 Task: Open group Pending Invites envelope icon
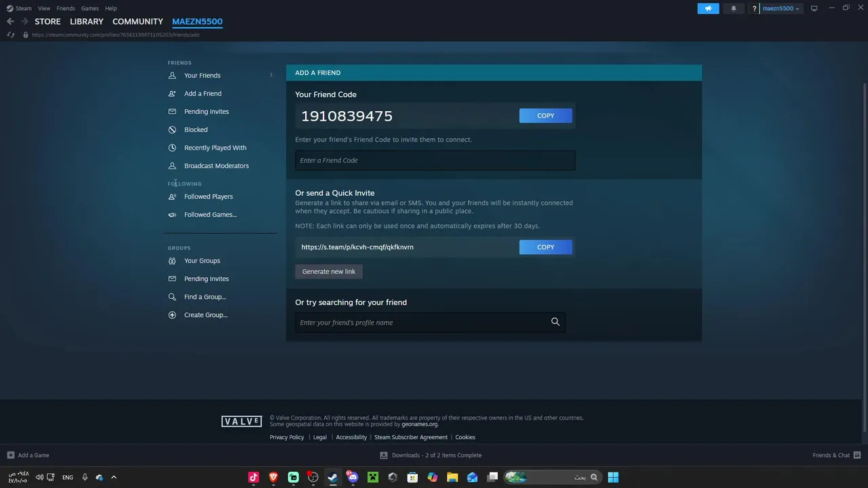point(172,279)
